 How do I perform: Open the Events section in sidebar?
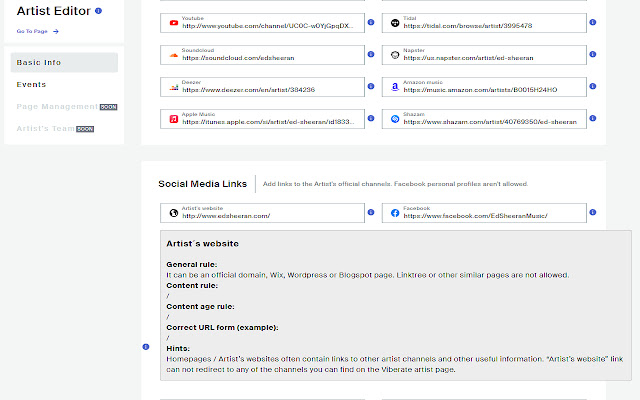click(31, 84)
